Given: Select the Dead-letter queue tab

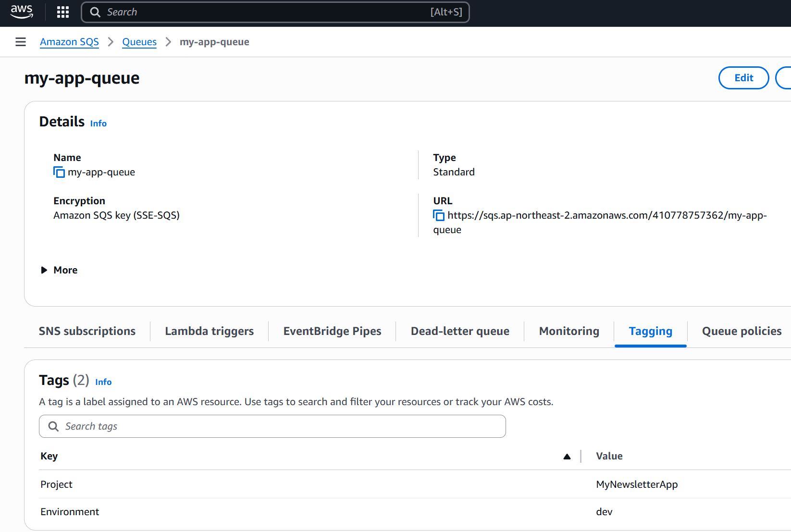Looking at the screenshot, I should click(x=460, y=331).
